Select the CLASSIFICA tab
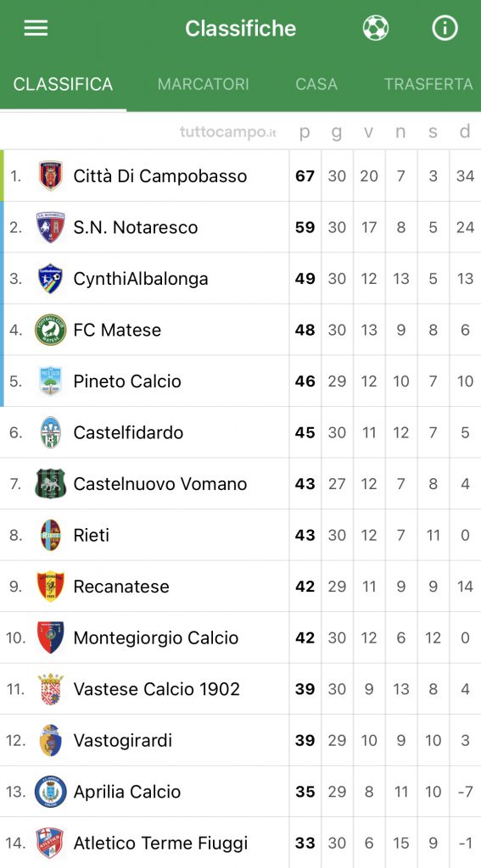Screen dimensions: 481x868 (x=63, y=84)
